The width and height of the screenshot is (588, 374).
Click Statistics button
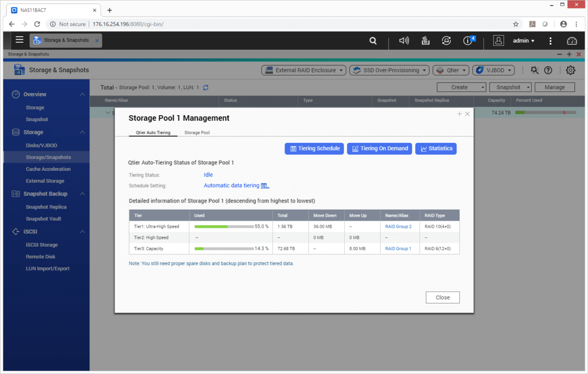coord(436,149)
